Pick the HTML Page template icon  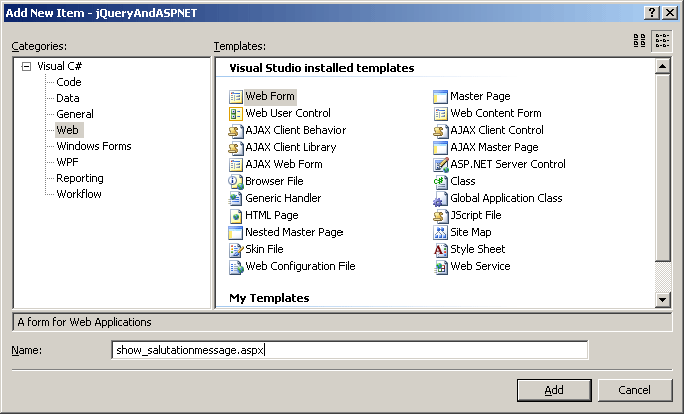click(x=236, y=216)
